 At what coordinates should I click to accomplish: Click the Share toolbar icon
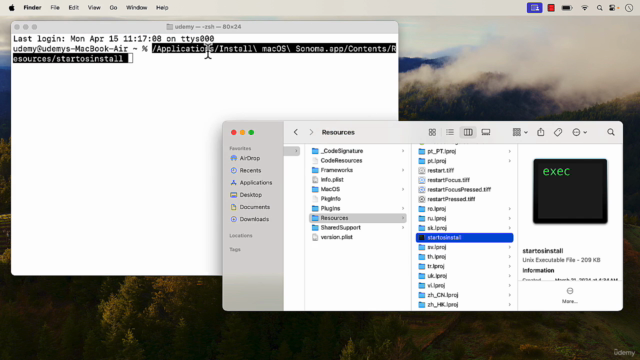[x=540, y=132]
